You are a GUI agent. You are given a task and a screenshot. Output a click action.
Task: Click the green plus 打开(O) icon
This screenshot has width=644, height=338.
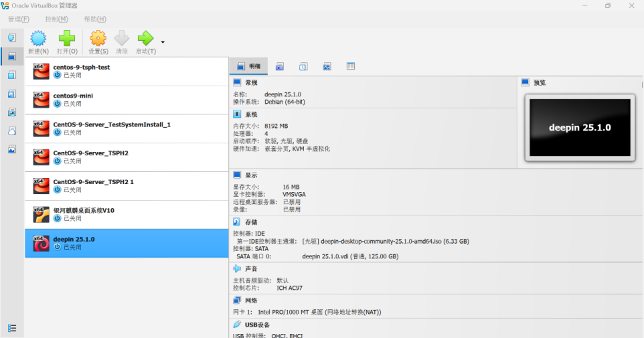pos(66,38)
